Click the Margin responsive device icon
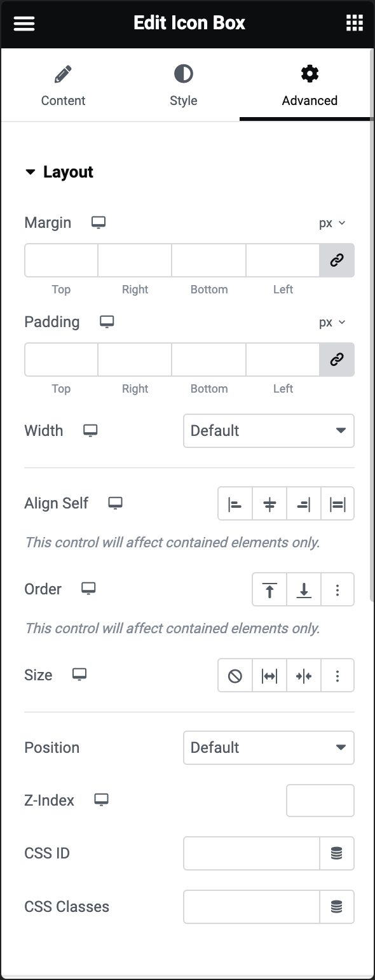 coord(98,223)
